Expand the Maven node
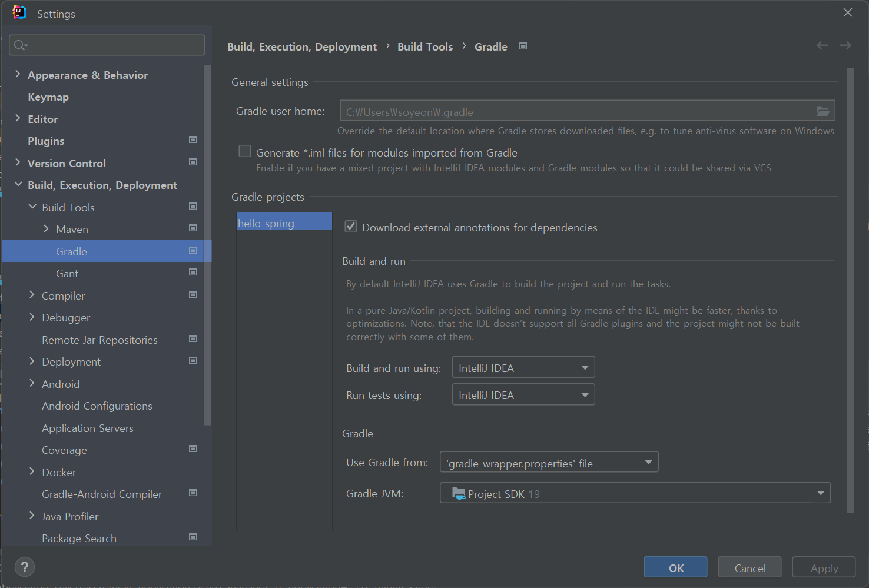The width and height of the screenshot is (869, 588). coord(46,228)
